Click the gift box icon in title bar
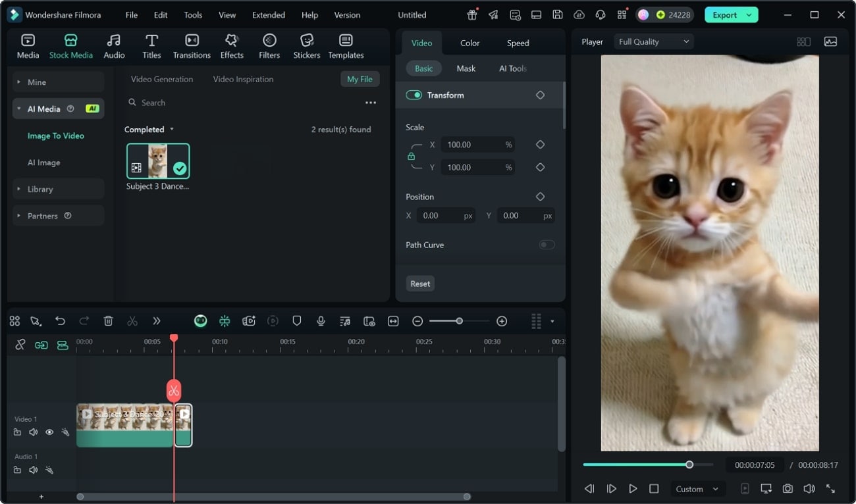The image size is (856, 504). click(x=472, y=14)
